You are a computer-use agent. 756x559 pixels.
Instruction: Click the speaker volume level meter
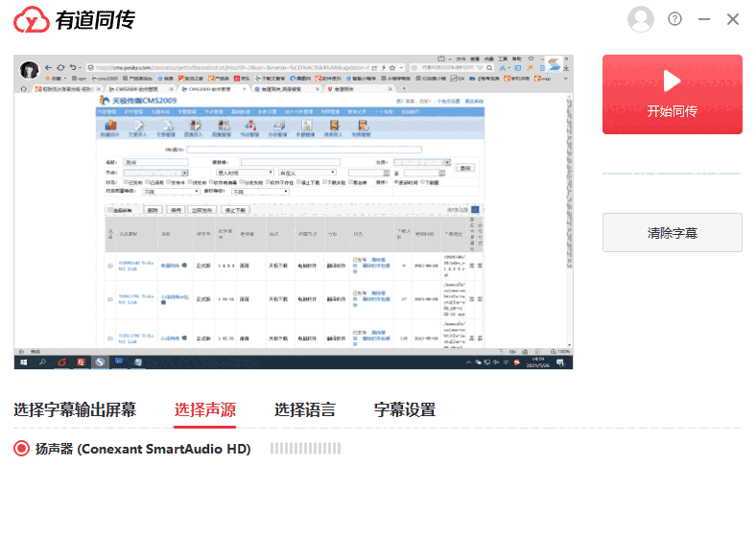click(x=305, y=449)
